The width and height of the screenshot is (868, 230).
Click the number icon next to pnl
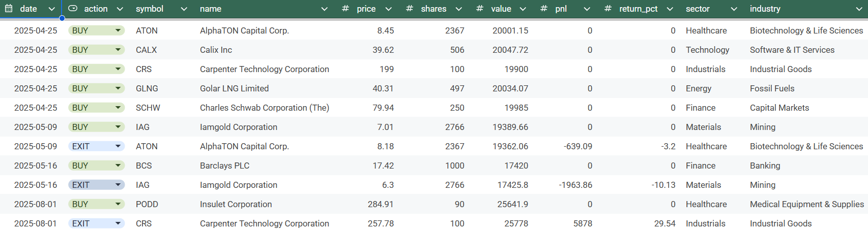click(544, 9)
